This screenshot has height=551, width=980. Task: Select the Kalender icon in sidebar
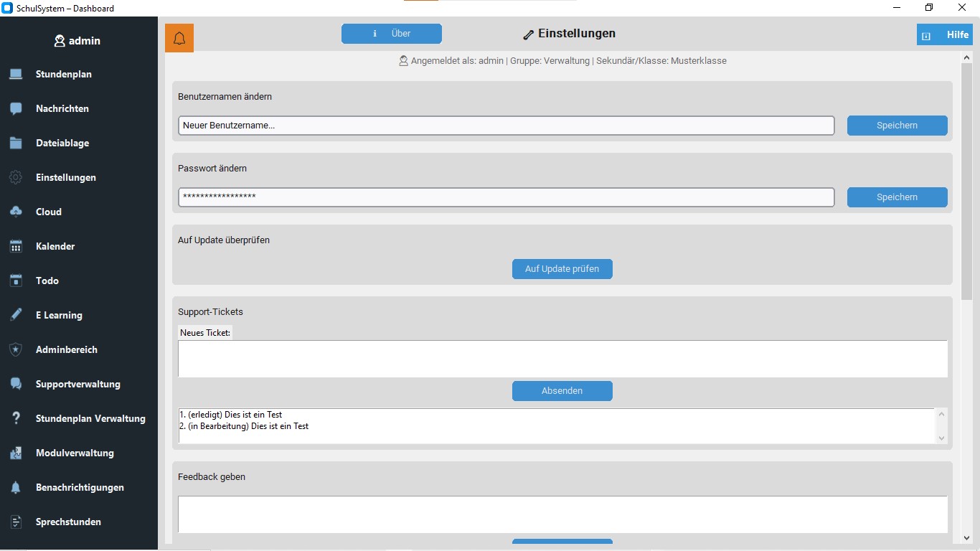[x=16, y=246]
